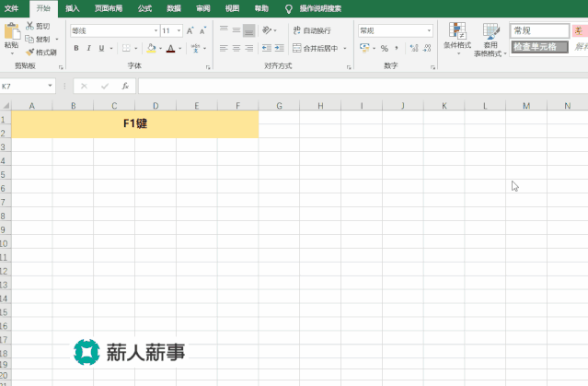Toggle 自动换行 wrap text
The height and width of the screenshot is (386, 588).
[x=312, y=30]
